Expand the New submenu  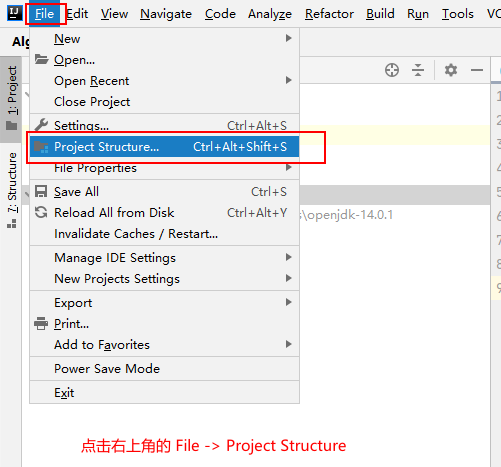[164, 39]
